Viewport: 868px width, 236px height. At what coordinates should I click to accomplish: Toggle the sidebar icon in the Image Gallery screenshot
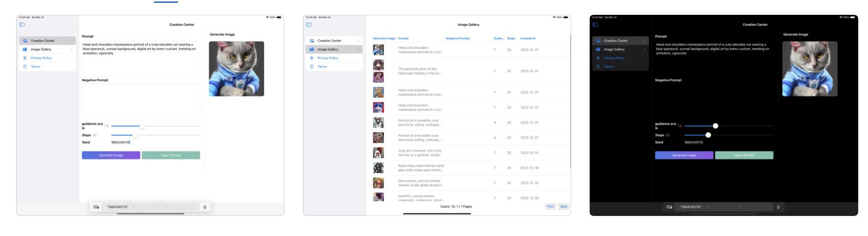pos(309,24)
